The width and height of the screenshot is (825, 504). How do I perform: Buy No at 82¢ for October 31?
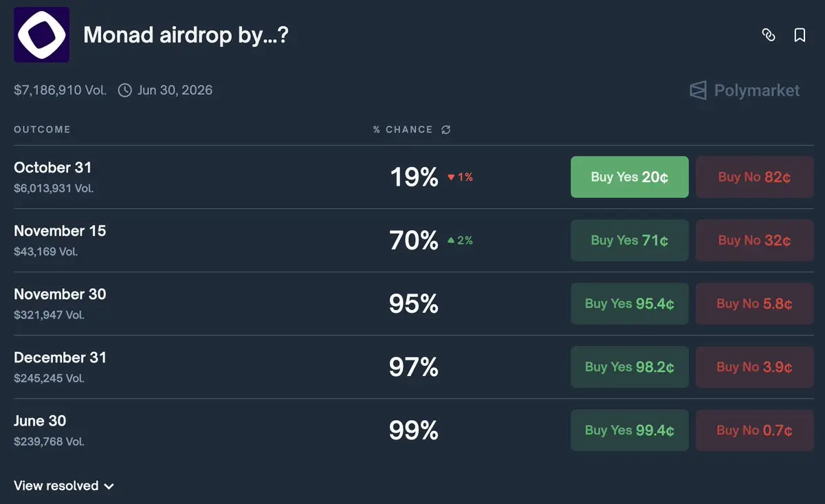pyautogui.click(x=754, y=177)
